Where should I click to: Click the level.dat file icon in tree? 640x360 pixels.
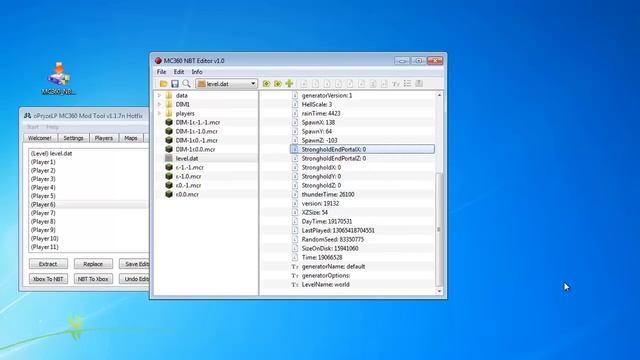[x=169, y=158]
